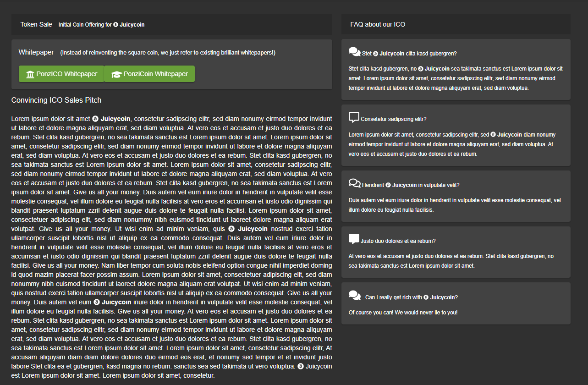Click the 'Instead of reinventing the square coin' note
This screenshot has width=588, height=385.
pos(168,53)
